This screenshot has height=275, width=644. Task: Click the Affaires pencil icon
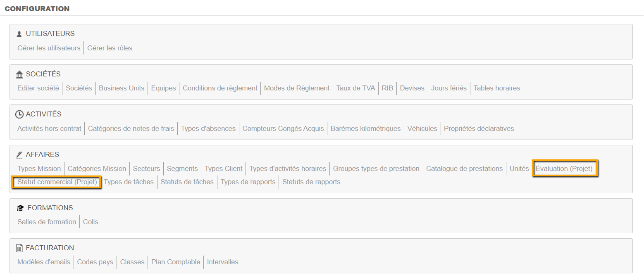point(19,155)
